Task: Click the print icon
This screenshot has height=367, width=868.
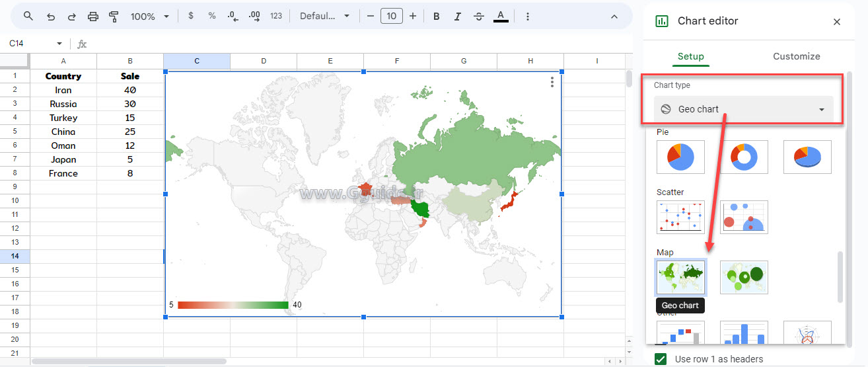Action: coord(93,16)
